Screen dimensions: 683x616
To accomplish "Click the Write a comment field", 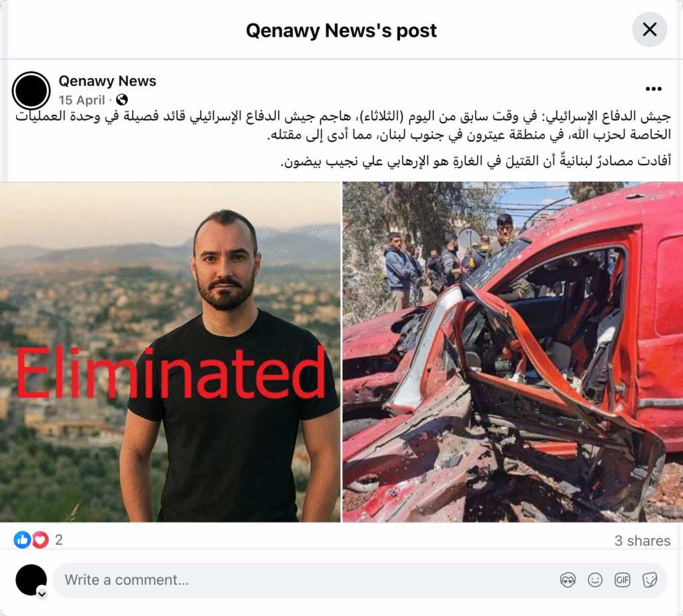I will coord(305,580).
